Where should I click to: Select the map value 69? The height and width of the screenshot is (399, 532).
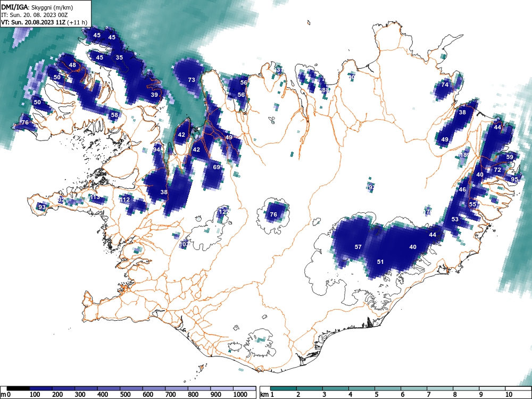[x=217, y=167]
